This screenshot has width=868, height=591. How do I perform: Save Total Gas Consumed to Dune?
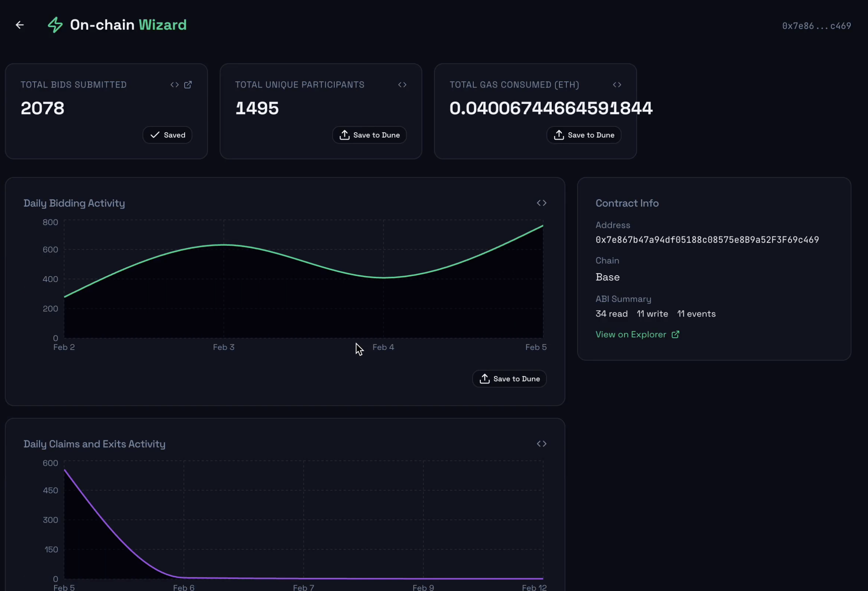point(583,135)
